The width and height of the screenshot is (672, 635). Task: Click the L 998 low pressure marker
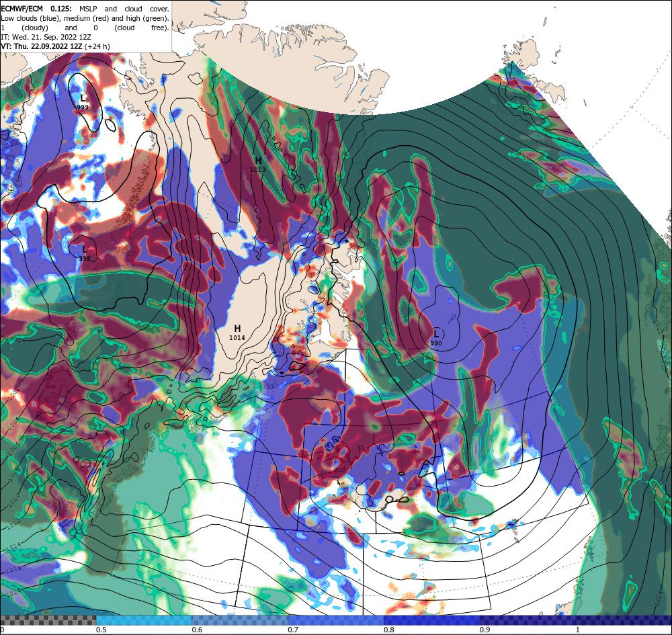click(x=85, y=253)
